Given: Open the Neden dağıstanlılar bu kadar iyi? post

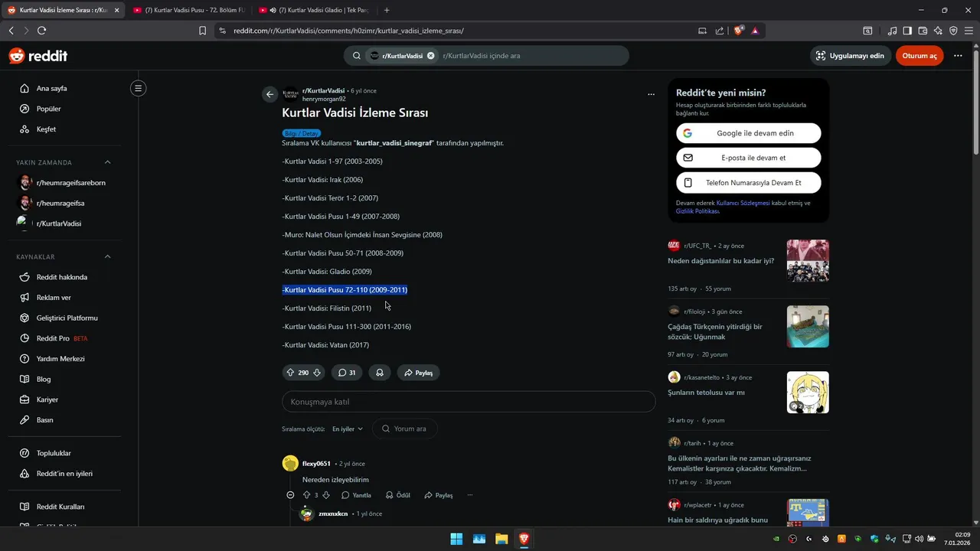Looking at the screenshot, I should pos(720,261).
